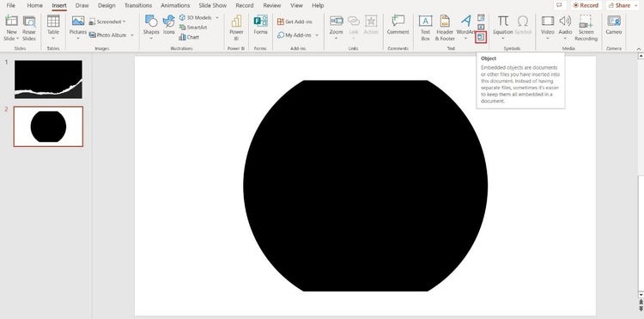
Task: Open the File menu
Action: coord(11,5)
